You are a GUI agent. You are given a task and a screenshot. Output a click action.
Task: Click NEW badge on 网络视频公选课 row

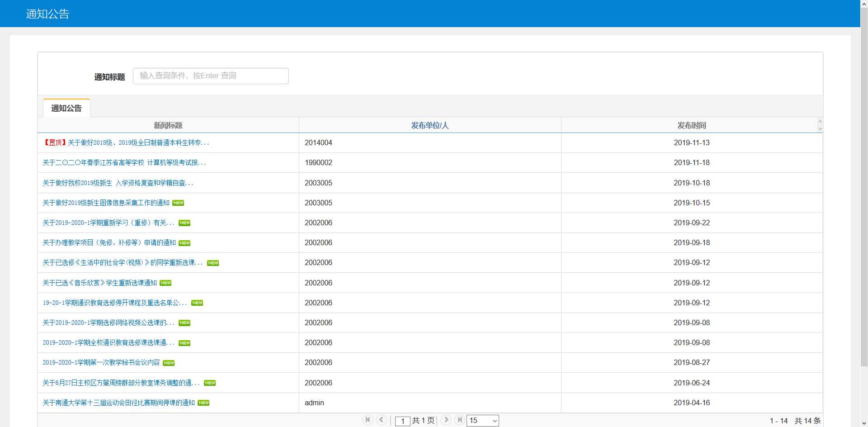(x=184, y=323)
